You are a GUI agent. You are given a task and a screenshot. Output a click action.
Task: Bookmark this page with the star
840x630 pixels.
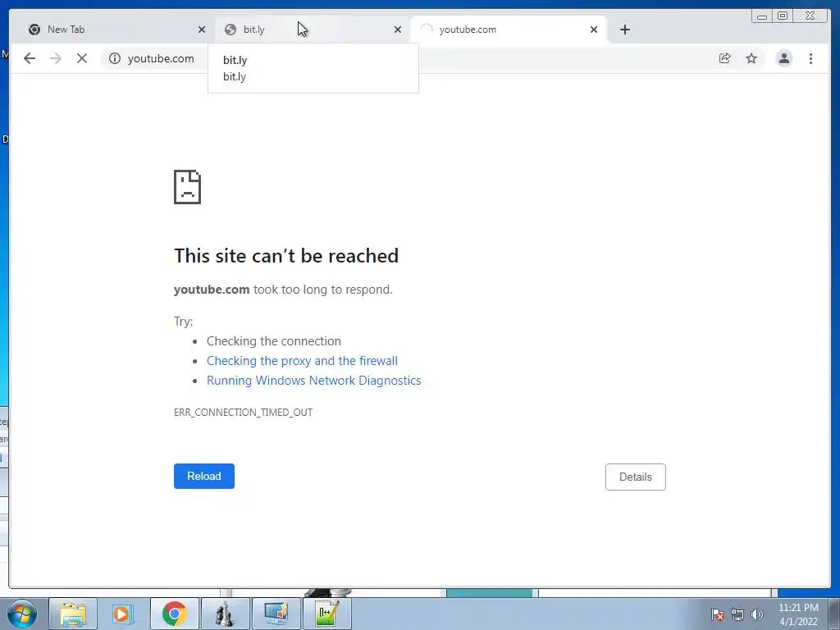point(751,58)
